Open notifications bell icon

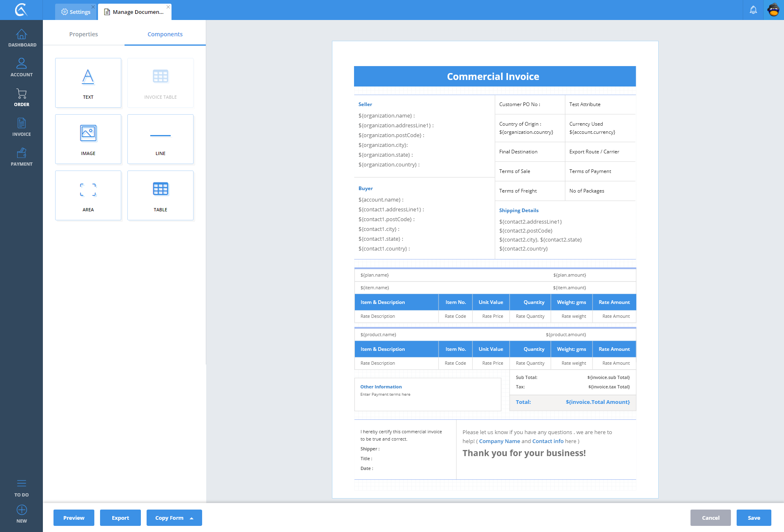tap(753, 10)
